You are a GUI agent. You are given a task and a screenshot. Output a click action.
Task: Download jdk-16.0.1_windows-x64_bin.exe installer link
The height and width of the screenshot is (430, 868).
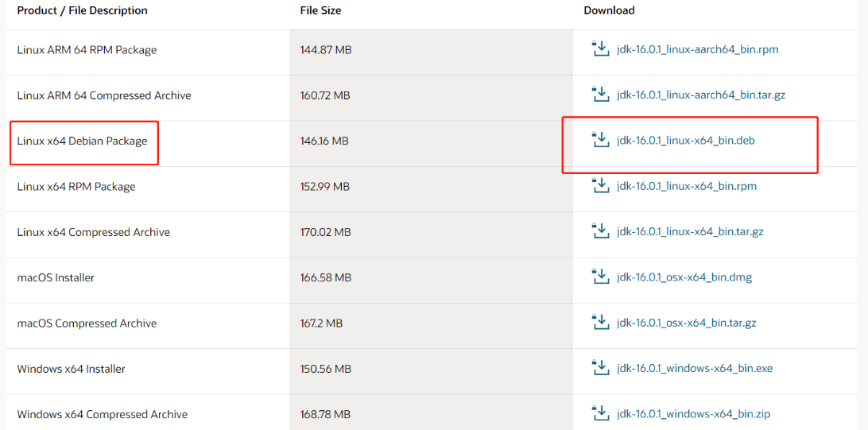click(694, 368)
